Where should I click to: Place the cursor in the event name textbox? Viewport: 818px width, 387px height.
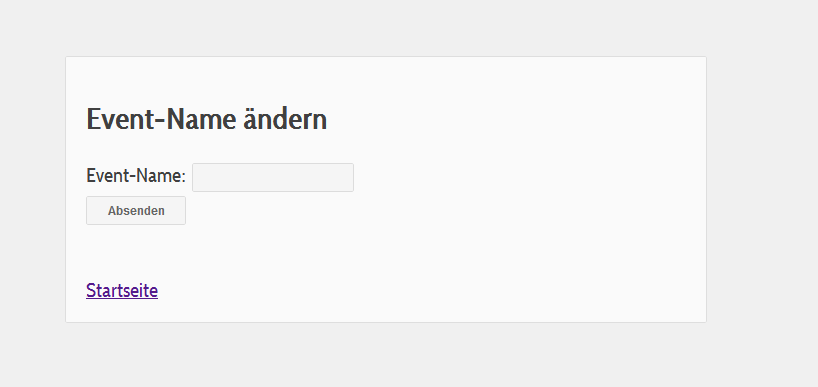[273, 177]
